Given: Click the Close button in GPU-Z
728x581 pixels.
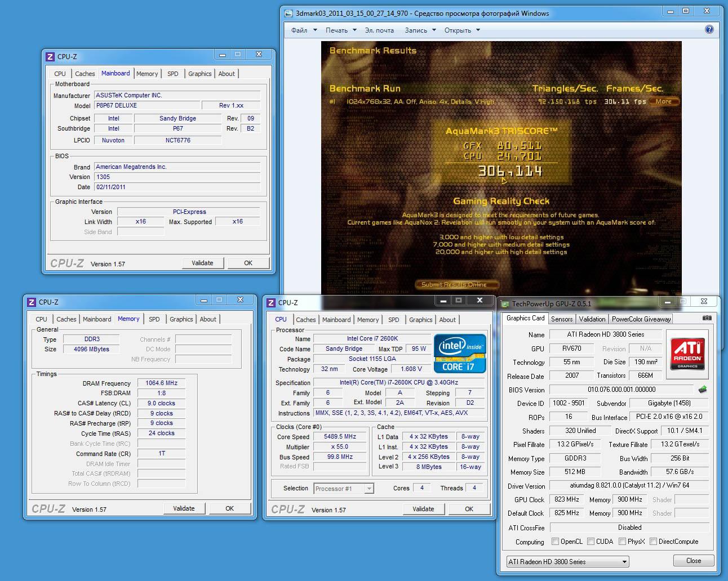Looking at the screenshot, I should click(694, 561).
